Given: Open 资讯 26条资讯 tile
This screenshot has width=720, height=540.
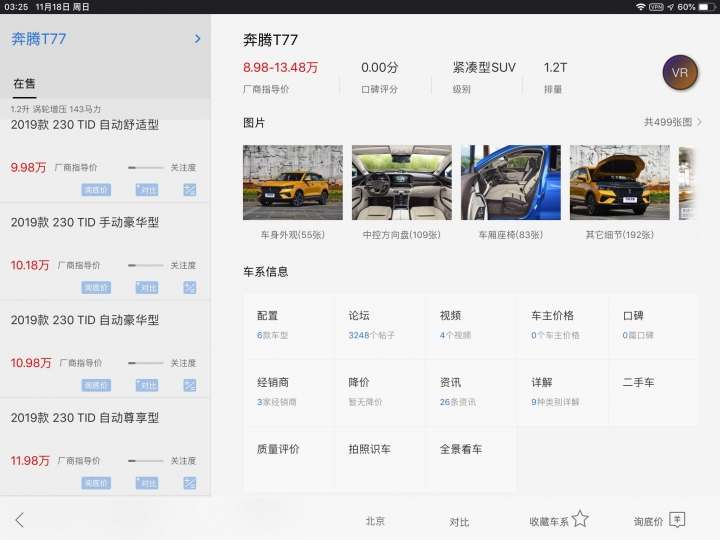Looking at the screenshot, I should [x=472, y=393].
